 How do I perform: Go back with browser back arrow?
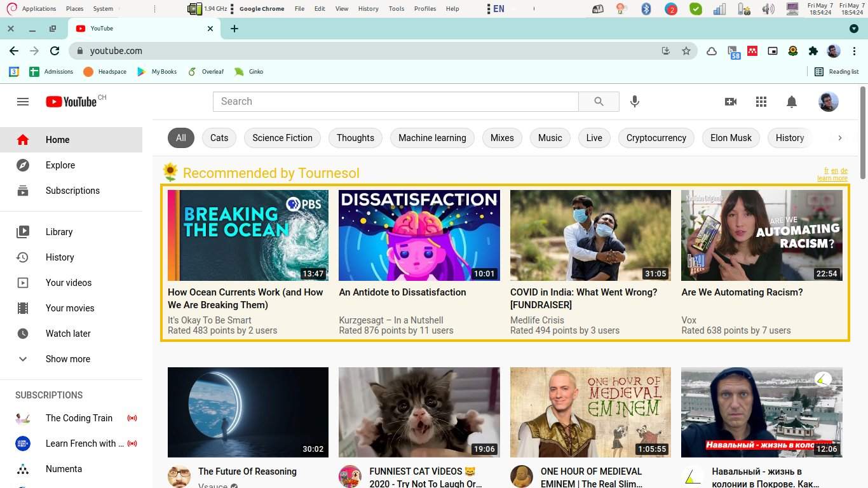pyautogui.click(x=14, y=51)
